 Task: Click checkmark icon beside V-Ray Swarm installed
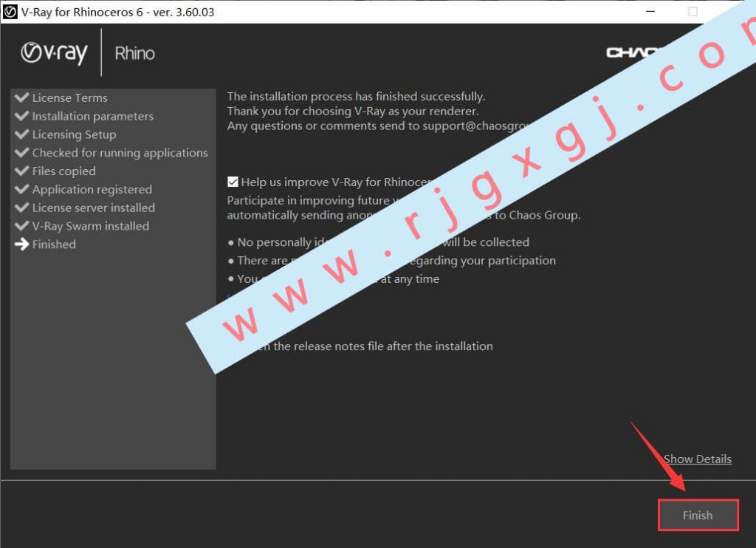pyautogui.click(x=22, y=226)
